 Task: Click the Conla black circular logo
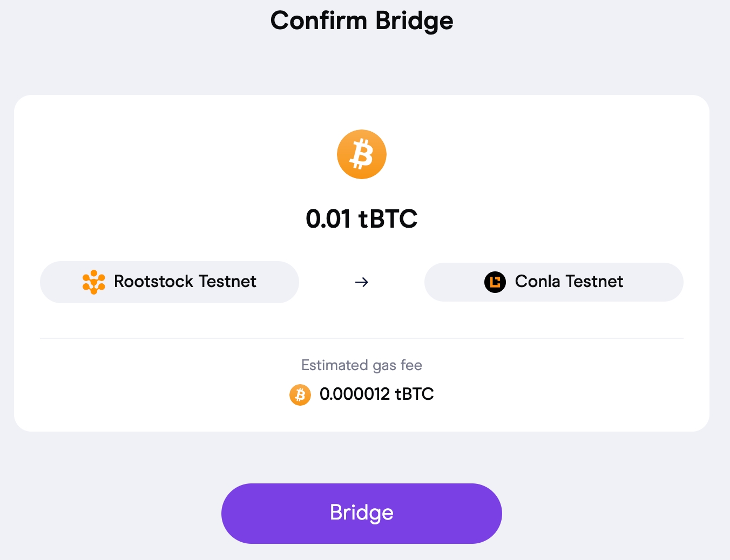click(495, 282)
